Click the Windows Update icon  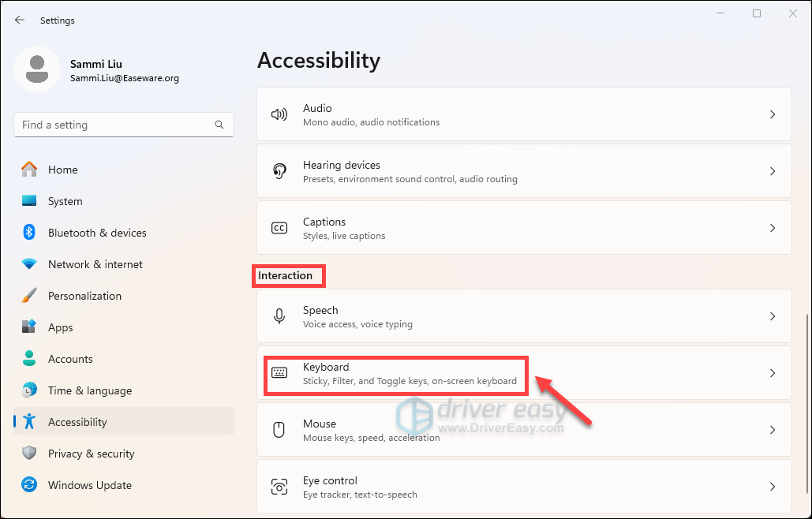point(29,485)
